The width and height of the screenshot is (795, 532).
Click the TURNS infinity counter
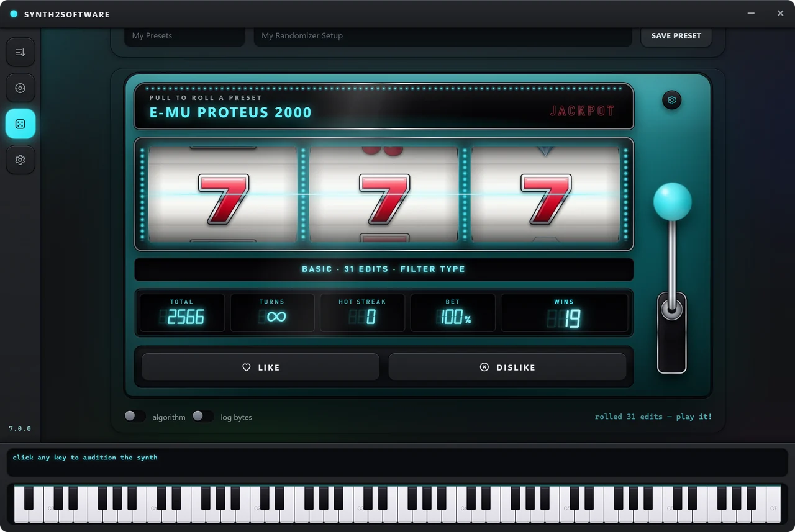click(272, 313)
